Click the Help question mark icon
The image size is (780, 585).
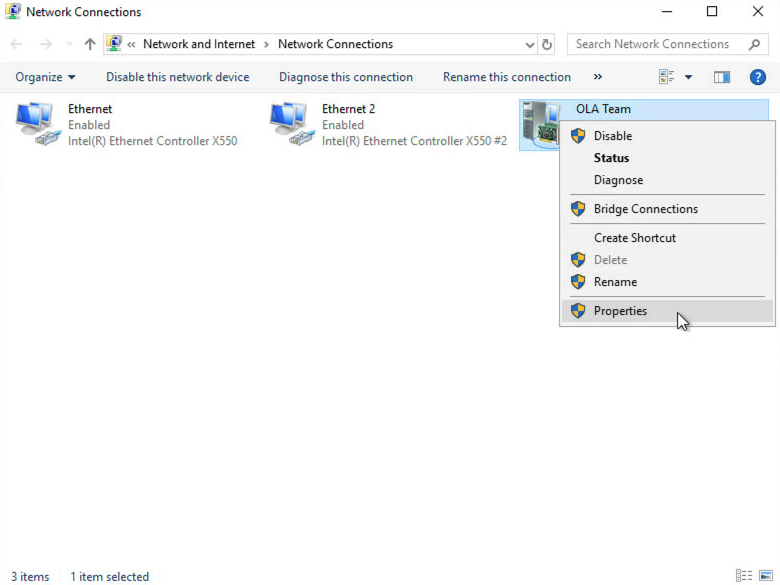click(x=757, y=77)
